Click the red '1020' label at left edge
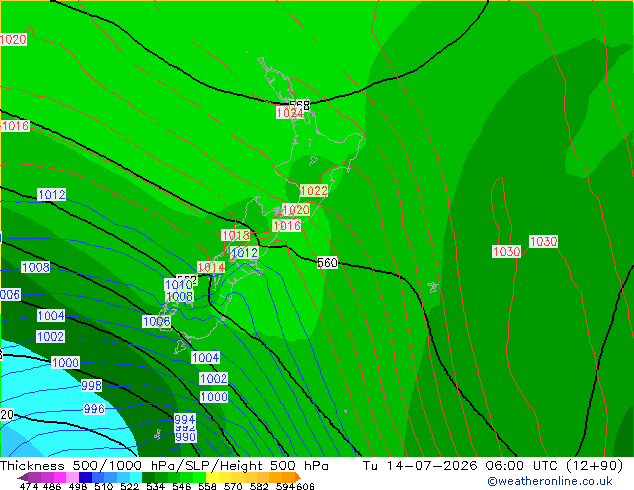 [13, 40]
